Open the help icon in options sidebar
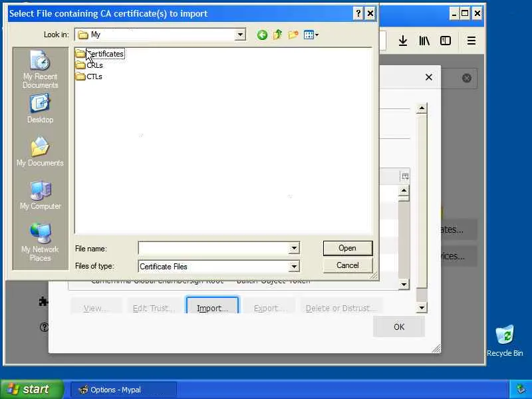The image size is (532, 399). [x=44, y=327]
